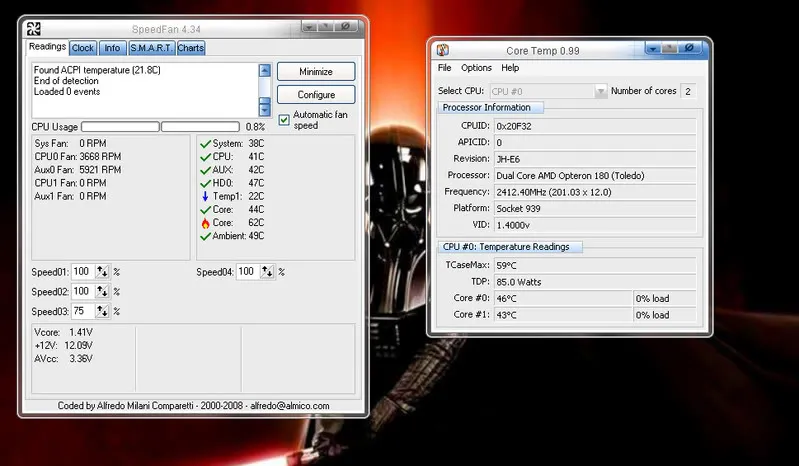Switch to the Readings tab in SpeedFan
This screenshot has height=466, width=799.
click(x=47, y=47)
